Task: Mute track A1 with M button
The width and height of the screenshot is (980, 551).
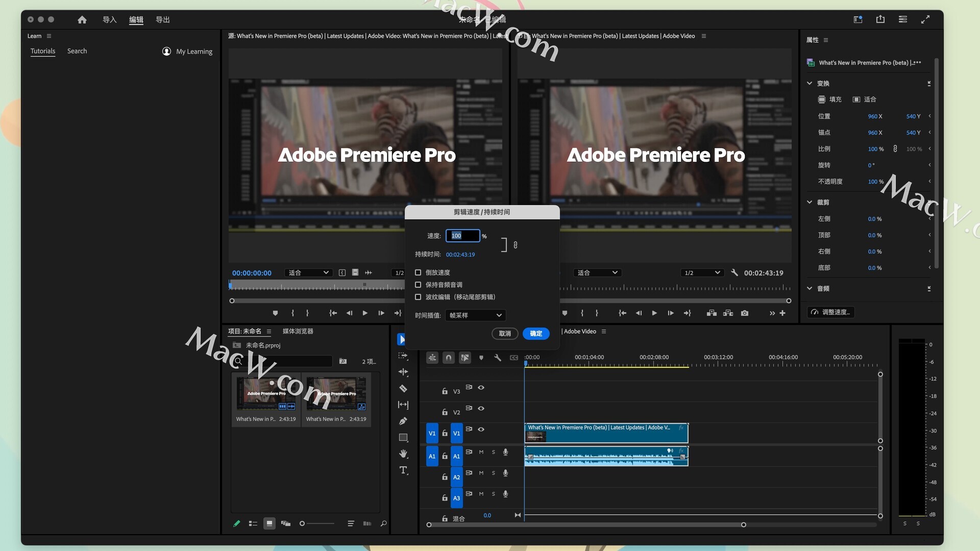Action: tap(481, 452)
